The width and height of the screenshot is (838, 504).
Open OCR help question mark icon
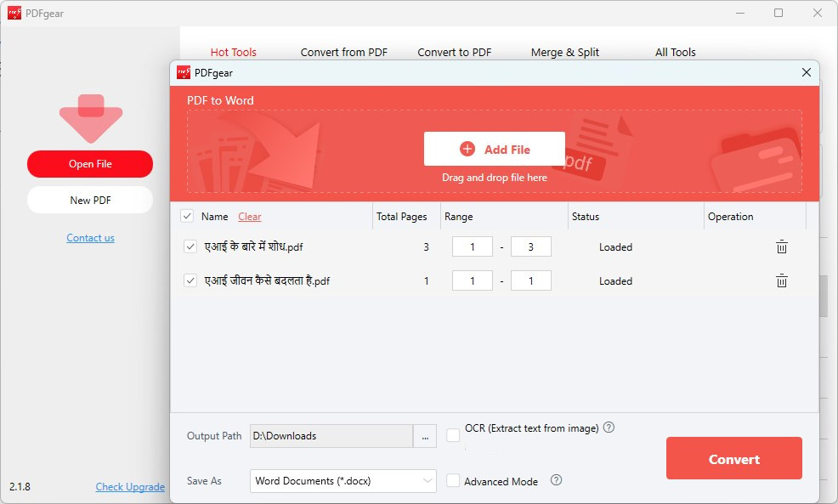point(609,428)
